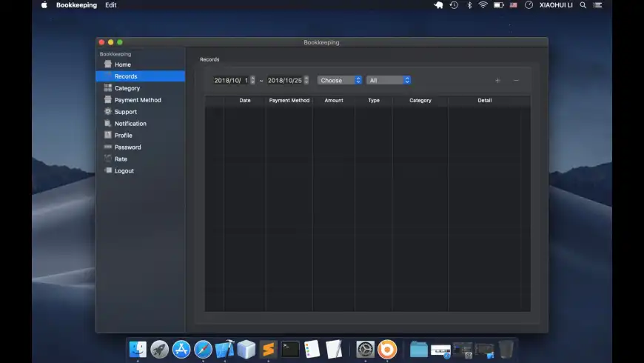Select Payment Method sidebar icon

[x=108, y=100]
